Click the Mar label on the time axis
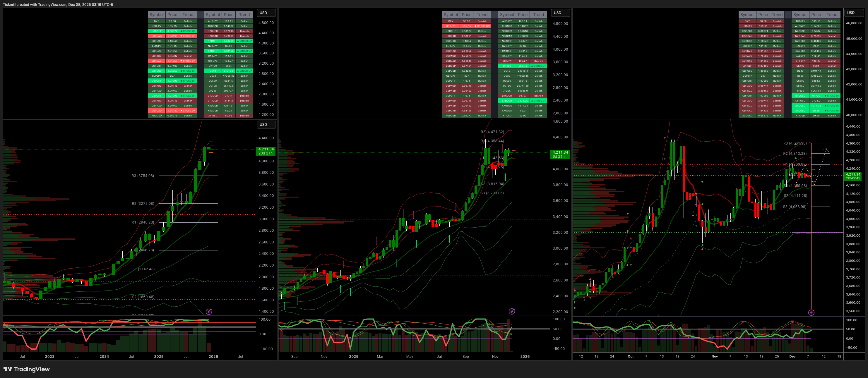This screenshot has height=378, width=868. click(380, 356)
